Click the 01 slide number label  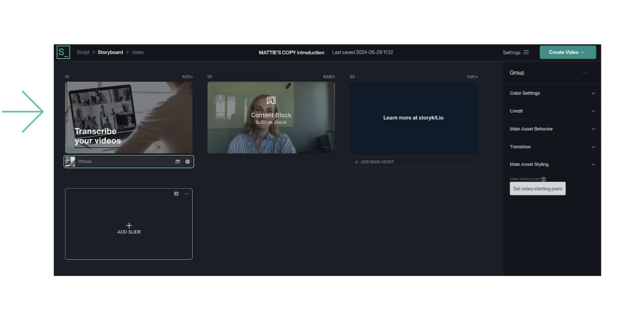click(67, 77)
